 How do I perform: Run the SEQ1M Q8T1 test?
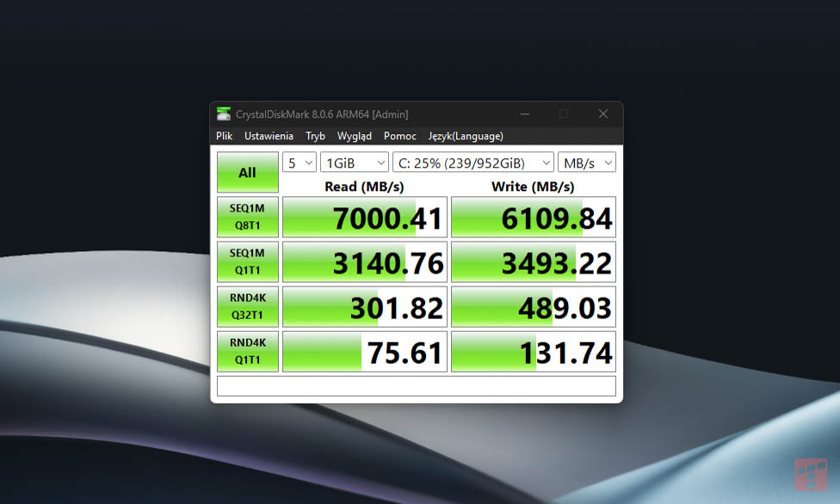point(247,217)
